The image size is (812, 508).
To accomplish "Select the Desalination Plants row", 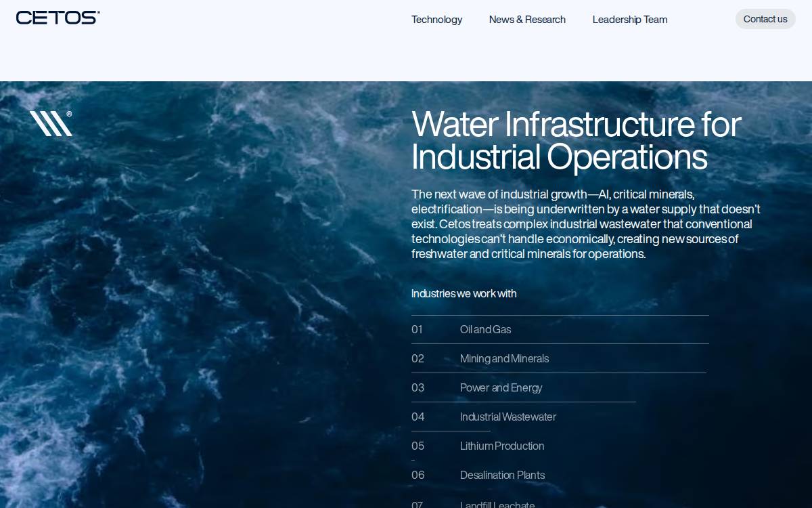I will click(x=560, y=475).
